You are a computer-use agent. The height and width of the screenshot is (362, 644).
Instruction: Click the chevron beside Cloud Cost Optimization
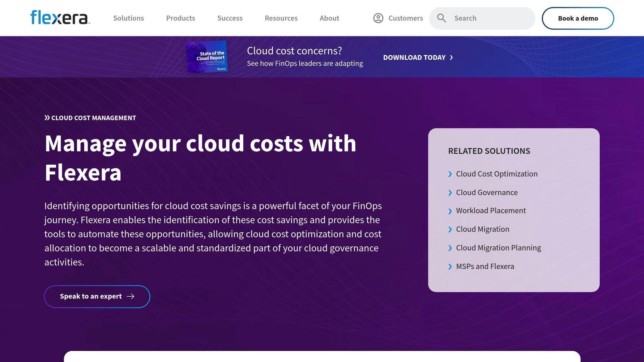(x=450, y=174)
